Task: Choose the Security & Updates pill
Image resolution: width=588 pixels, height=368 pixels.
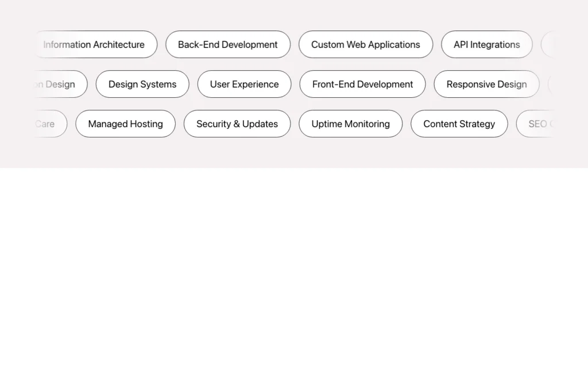Action: coord(237,124)
